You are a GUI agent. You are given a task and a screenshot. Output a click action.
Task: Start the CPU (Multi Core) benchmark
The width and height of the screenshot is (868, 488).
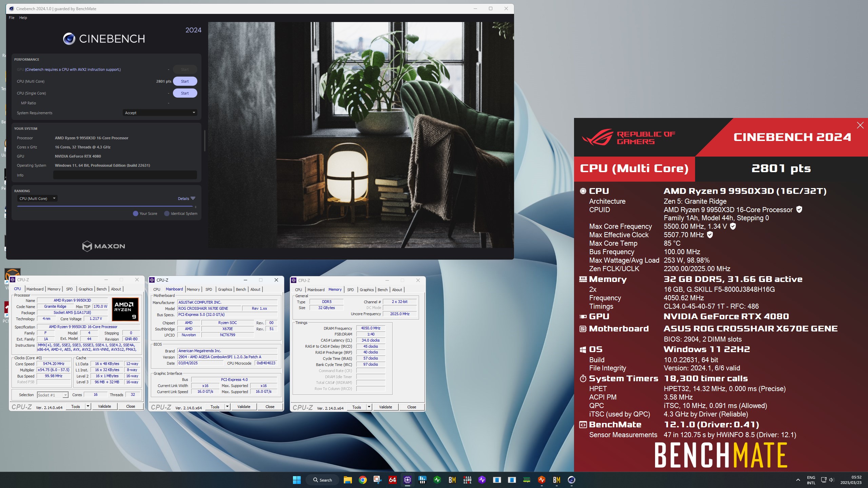click(x=185, y=81)
